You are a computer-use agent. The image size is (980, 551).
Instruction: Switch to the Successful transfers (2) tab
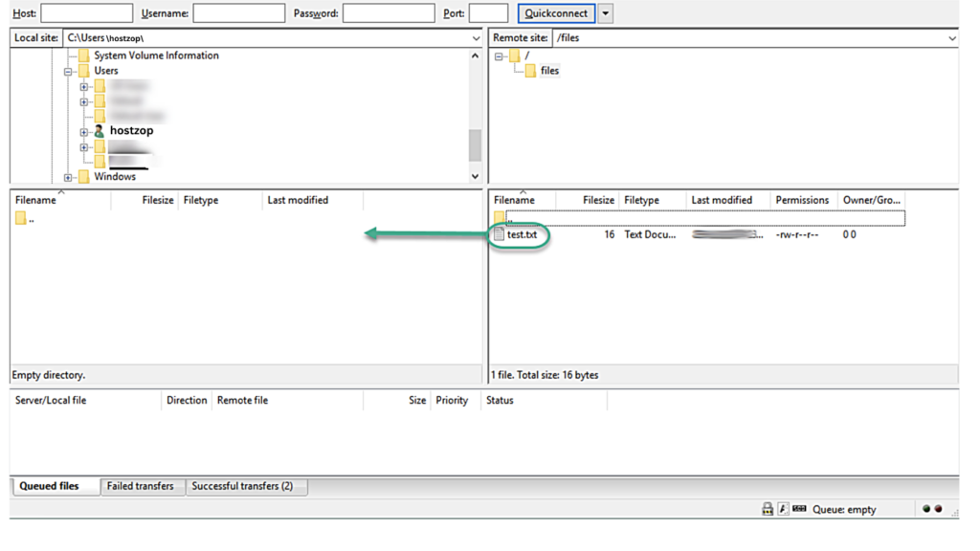click(242, 486)
